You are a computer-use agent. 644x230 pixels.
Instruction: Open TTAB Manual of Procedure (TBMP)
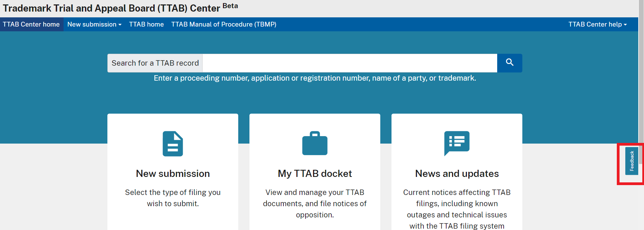pos(224,24)
